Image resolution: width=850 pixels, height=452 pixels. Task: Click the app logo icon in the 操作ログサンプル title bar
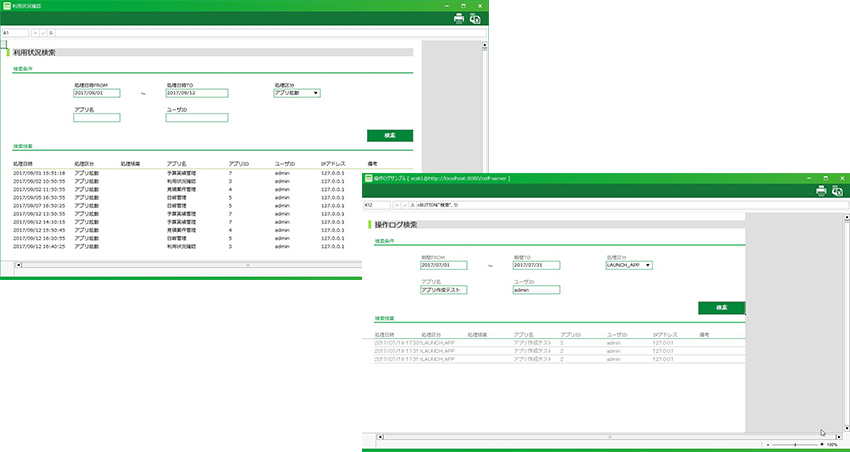click(x=369, y=178)
